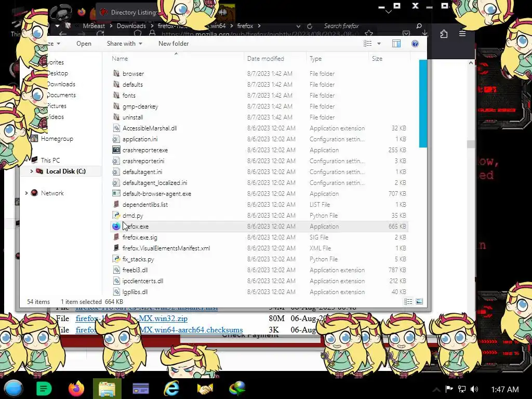Expand the Downloads breadcrumb arrow
Viewport: 532px width, 399px height.
pyautogui.click(x=152, y=26)
